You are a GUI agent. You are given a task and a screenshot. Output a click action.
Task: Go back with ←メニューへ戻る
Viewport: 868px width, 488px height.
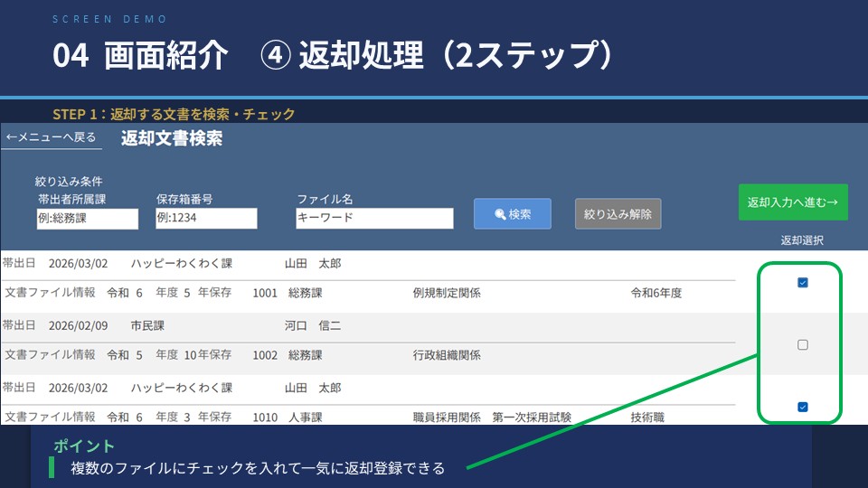tap(51, 137)
